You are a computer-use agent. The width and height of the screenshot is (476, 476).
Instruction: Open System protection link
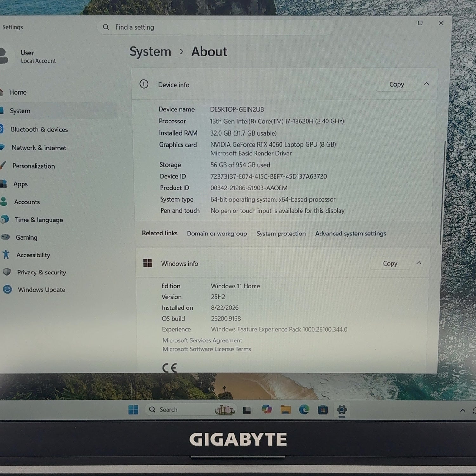click(x=281, y=234)
